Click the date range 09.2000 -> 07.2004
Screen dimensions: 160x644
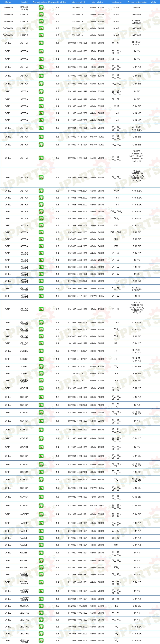coord(78,337)
